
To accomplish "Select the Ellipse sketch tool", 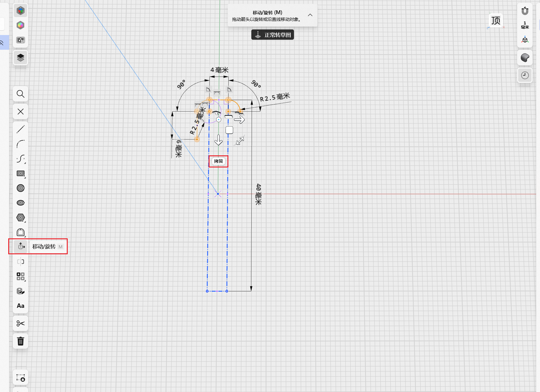I will coord(21,203).
